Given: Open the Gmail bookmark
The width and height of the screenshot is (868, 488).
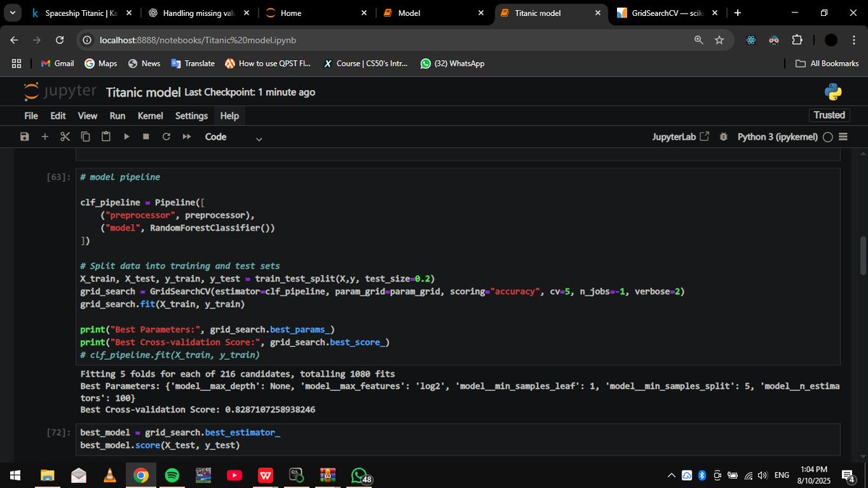Looking at the screenshot, I should pos(57,64).
